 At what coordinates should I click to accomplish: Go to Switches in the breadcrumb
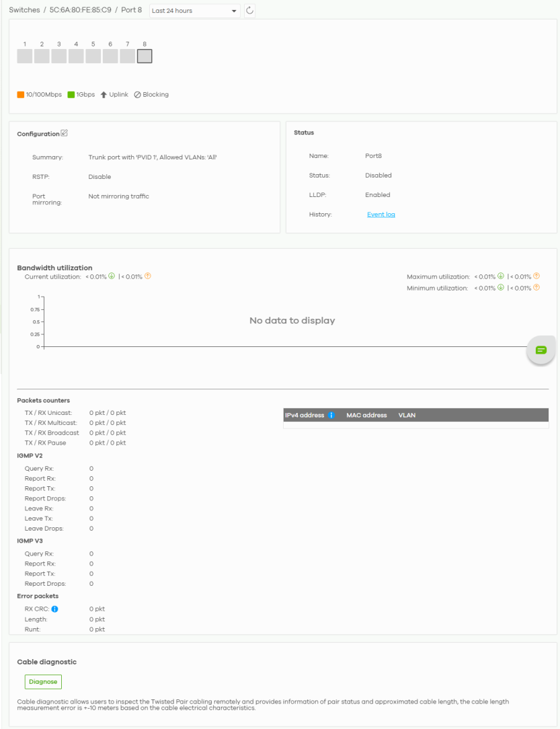pyautogui.click(x=24, y=11)
